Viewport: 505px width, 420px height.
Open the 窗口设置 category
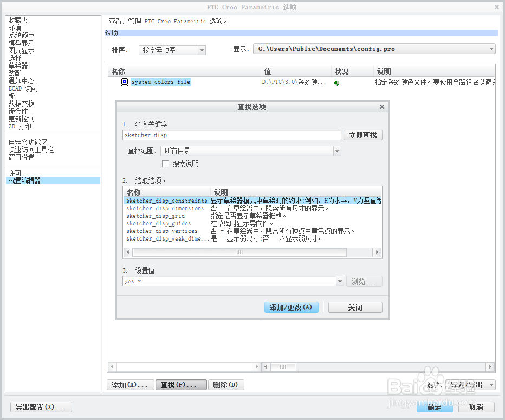[21, 158]
